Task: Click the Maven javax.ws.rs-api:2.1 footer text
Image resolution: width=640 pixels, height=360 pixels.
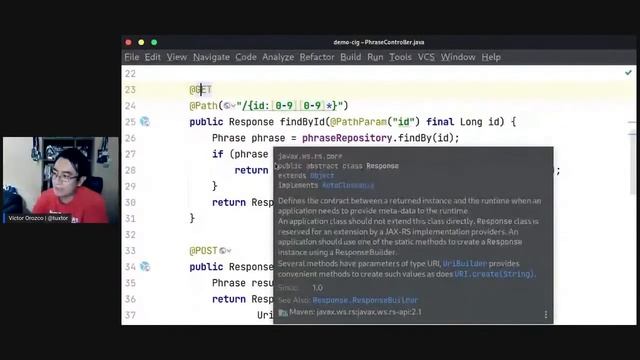Action: click(x=355, y=312)
